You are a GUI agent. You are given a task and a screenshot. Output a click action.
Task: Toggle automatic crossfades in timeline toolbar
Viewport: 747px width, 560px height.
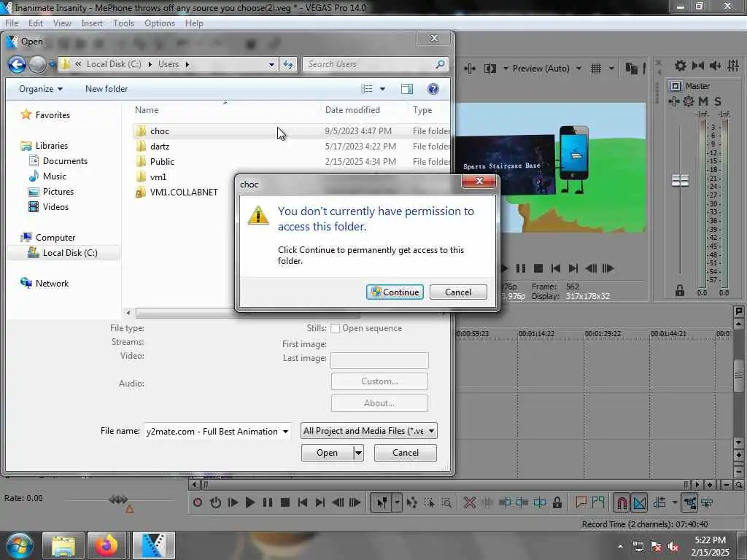pos(639,502)
